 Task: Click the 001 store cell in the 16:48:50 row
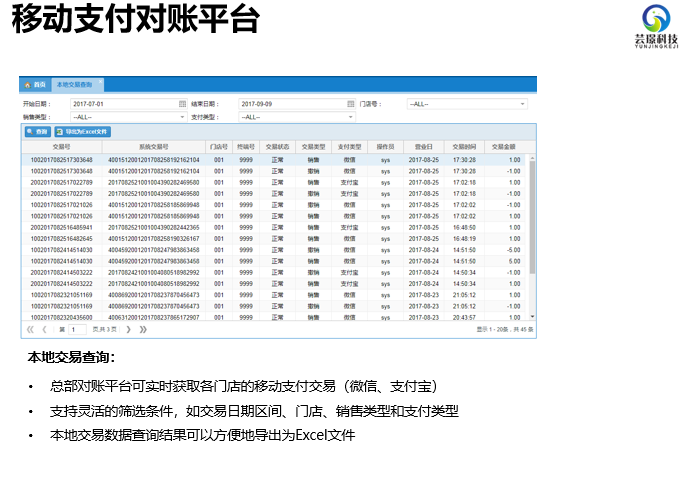(219, 228)
